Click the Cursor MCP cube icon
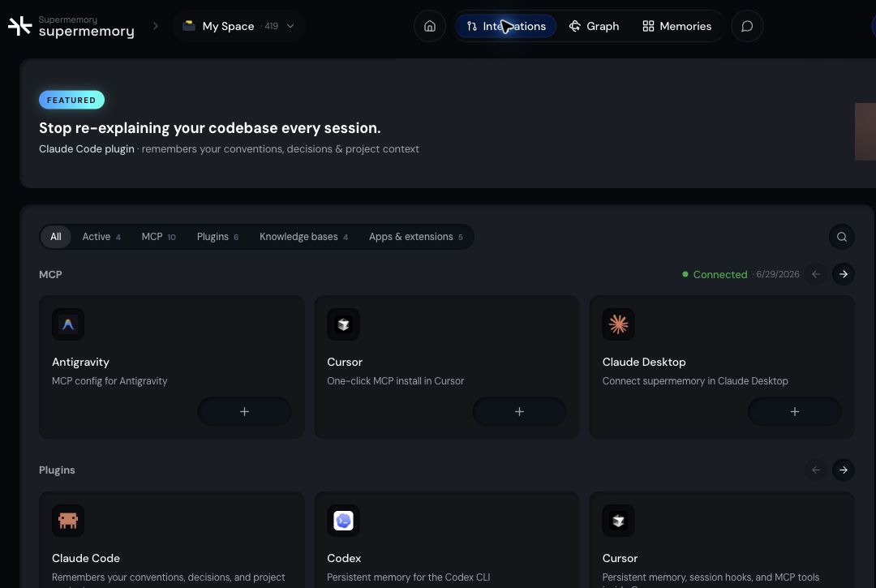Viewport: 876px width, 588px height. pos(343,324)
